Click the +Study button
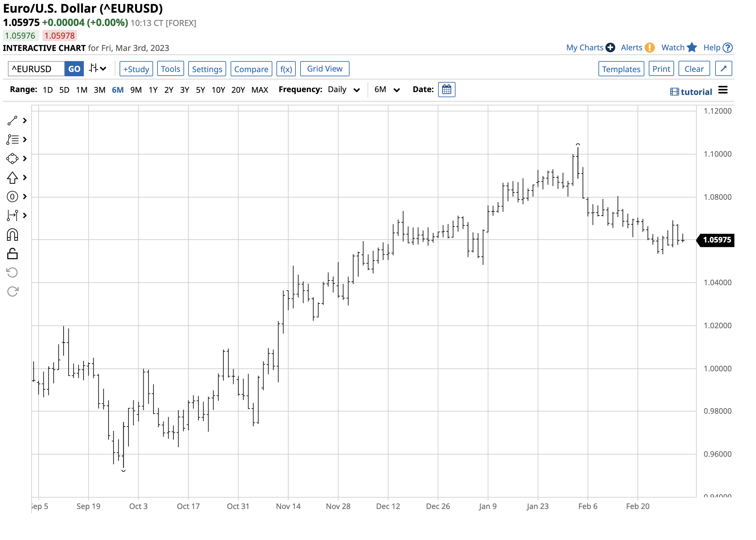The image size is (756, 540). (136, 69)
